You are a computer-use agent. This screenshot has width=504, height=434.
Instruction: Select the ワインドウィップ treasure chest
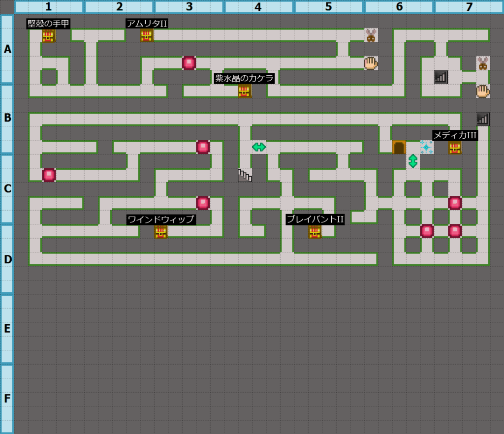coord(161,232)
